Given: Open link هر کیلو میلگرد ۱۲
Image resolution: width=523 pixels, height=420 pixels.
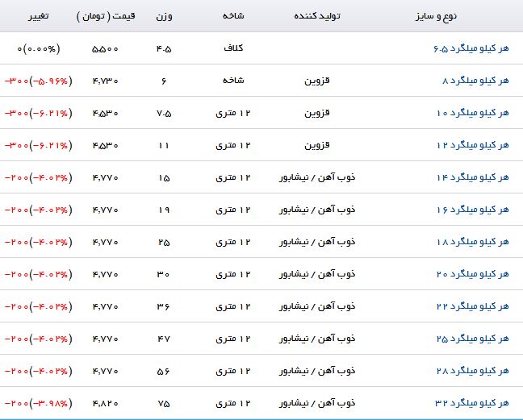Looking at the screenshot, I should pos(473,146).
